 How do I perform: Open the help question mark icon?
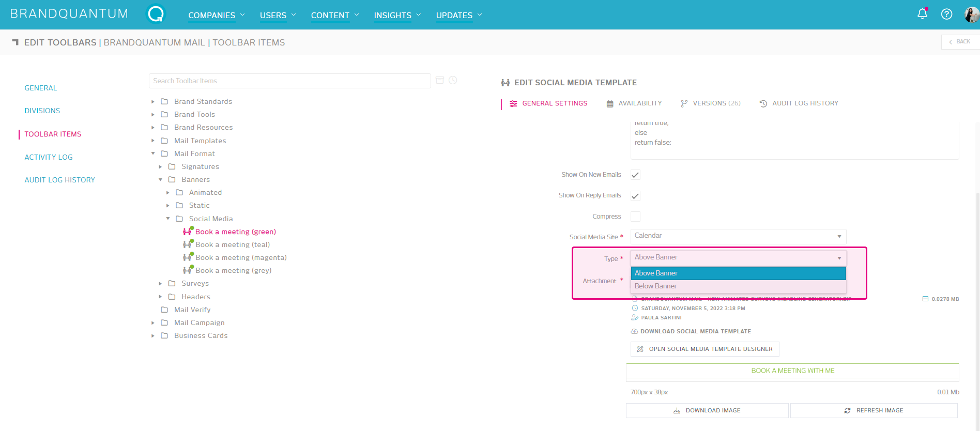click(x=946, y=14)
